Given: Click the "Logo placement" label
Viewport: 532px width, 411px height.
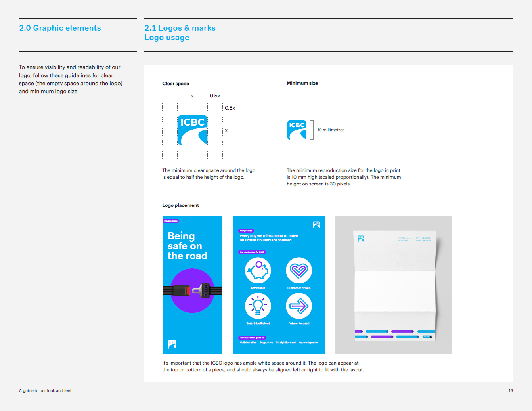Looking at the screenshot, I should click(180, 205).
